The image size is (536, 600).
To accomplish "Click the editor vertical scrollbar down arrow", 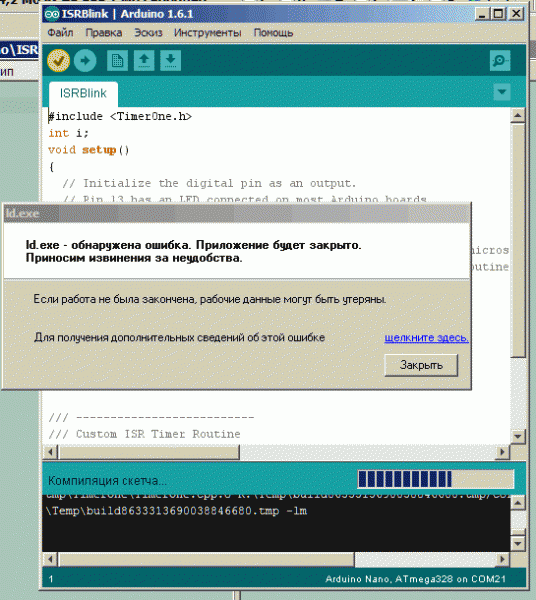I will (x=518, y=436).
